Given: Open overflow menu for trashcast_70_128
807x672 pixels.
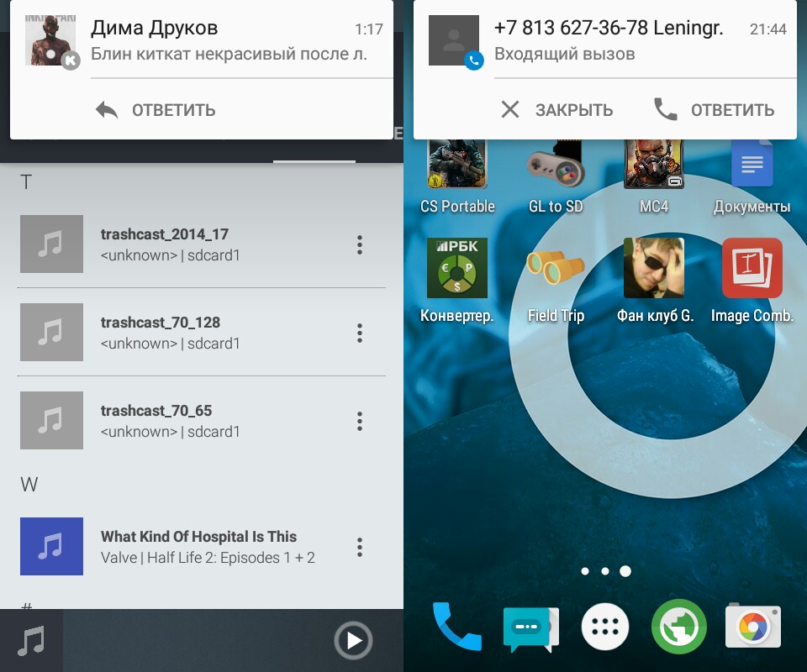Looking at the screenshot, I should (x=360, y=333).
